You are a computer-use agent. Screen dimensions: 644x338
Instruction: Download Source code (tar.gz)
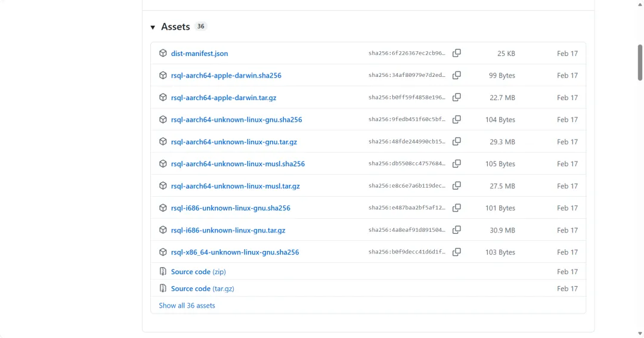tap(202, 289)
